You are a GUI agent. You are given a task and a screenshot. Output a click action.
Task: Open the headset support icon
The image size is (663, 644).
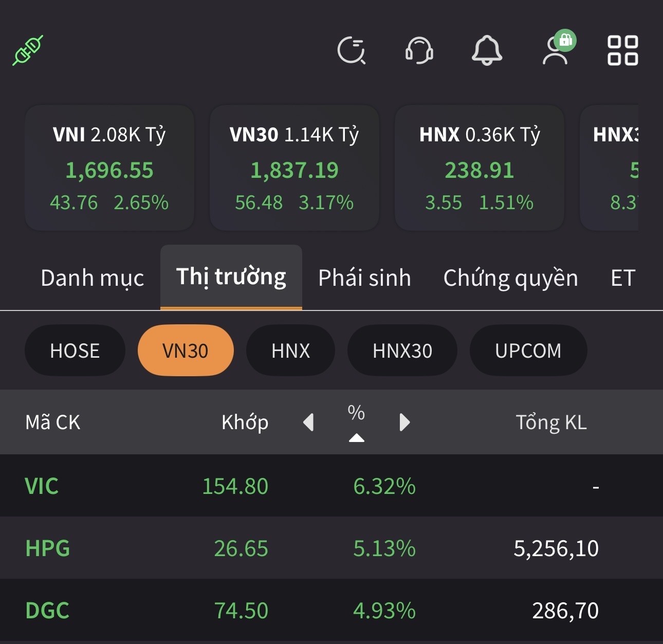[419, 50]
